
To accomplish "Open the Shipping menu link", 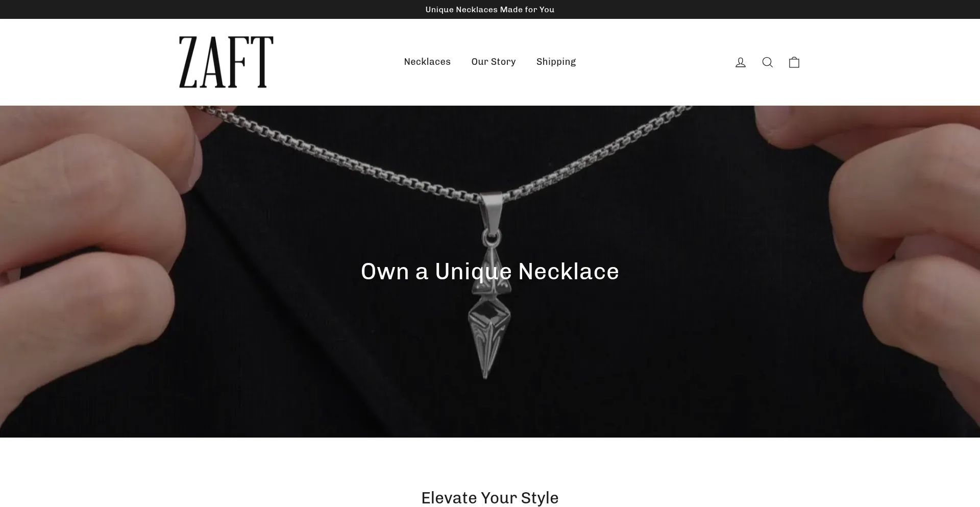I will coord(556,62).
